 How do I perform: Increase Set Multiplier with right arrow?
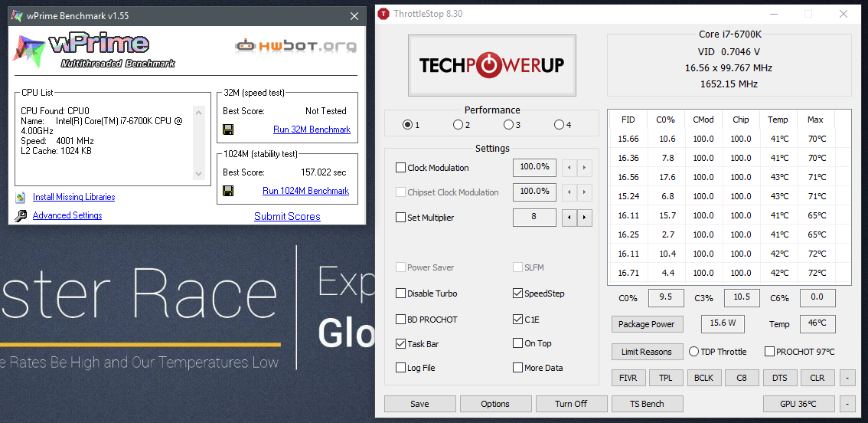pyautogui.click(x=584, y=218)
